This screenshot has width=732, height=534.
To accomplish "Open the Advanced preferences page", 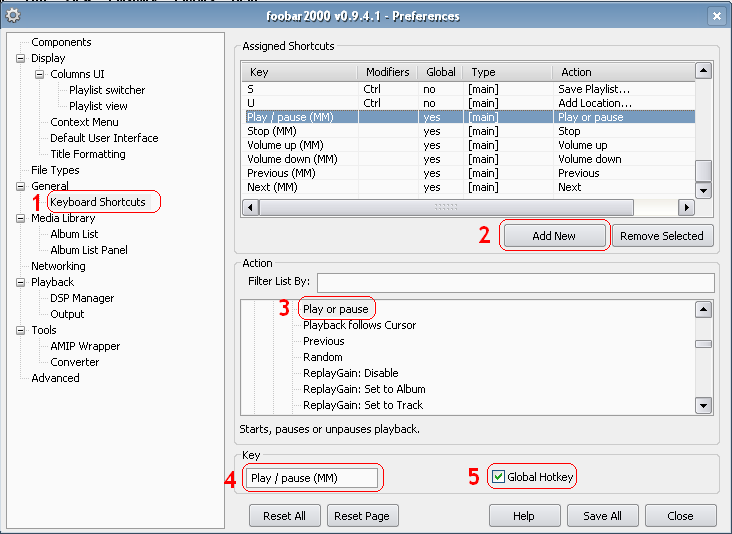I will [55, 378].
